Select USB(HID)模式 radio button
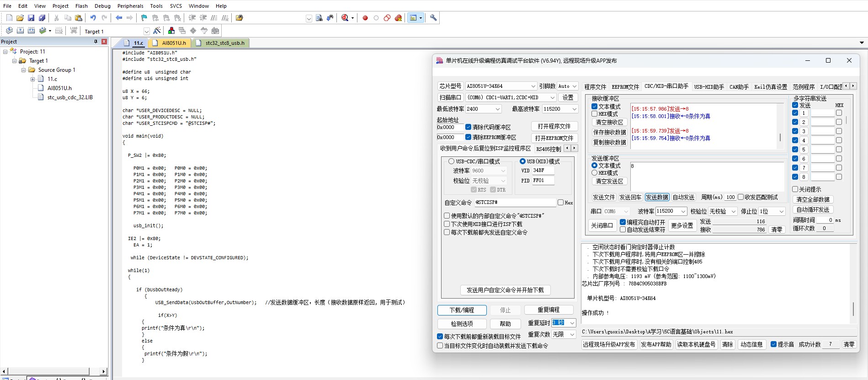Image resolution: width=868 pixels, height=380 pixels. [x=522, y=161]
